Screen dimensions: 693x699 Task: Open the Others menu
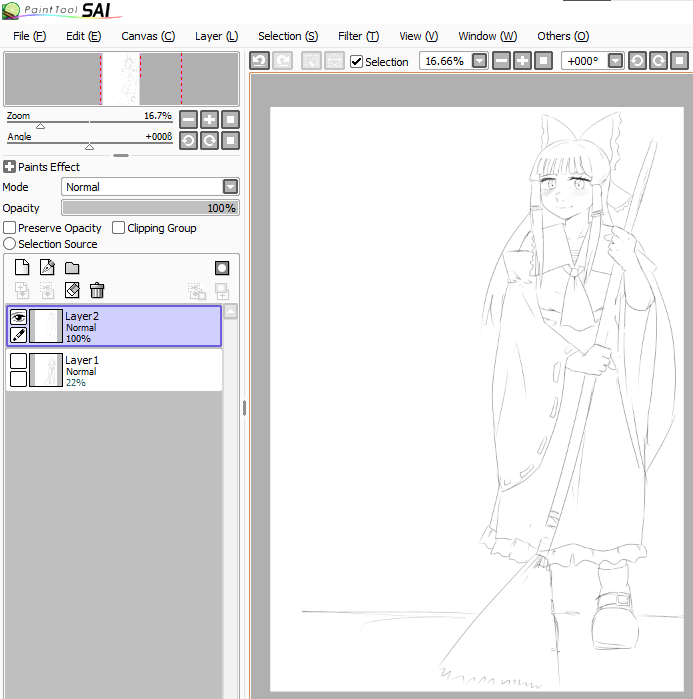click(563, 36)
